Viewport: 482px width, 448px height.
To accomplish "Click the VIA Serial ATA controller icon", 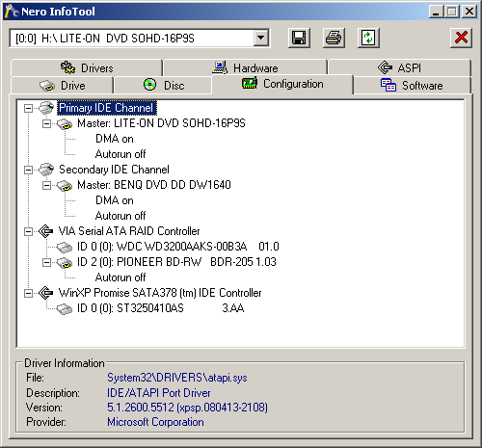I will coord(45,231).
